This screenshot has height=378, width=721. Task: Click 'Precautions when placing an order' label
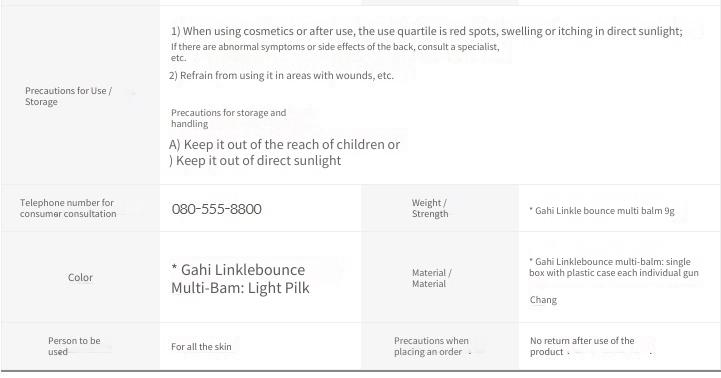431,346
